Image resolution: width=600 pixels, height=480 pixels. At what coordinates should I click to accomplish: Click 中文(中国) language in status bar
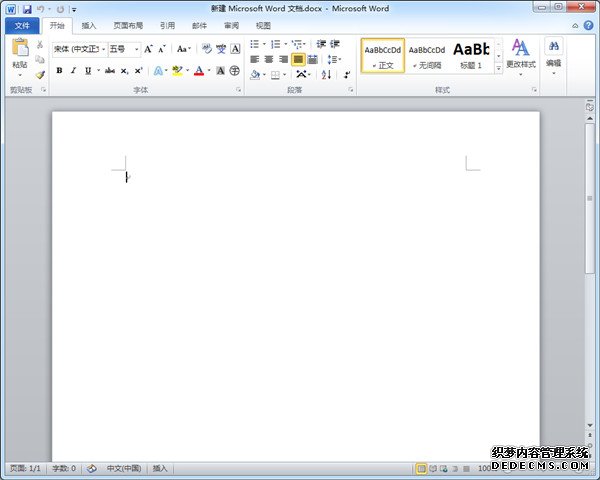point(124,469)
